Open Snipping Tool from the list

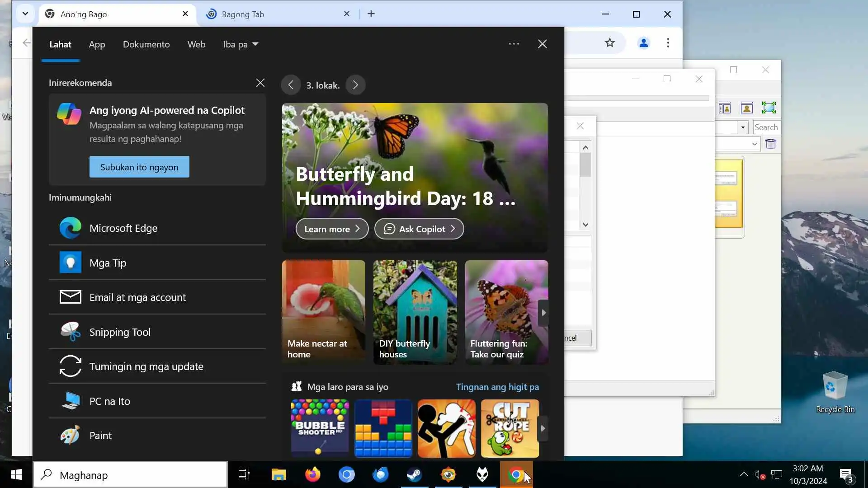click(x=120, y=332)
